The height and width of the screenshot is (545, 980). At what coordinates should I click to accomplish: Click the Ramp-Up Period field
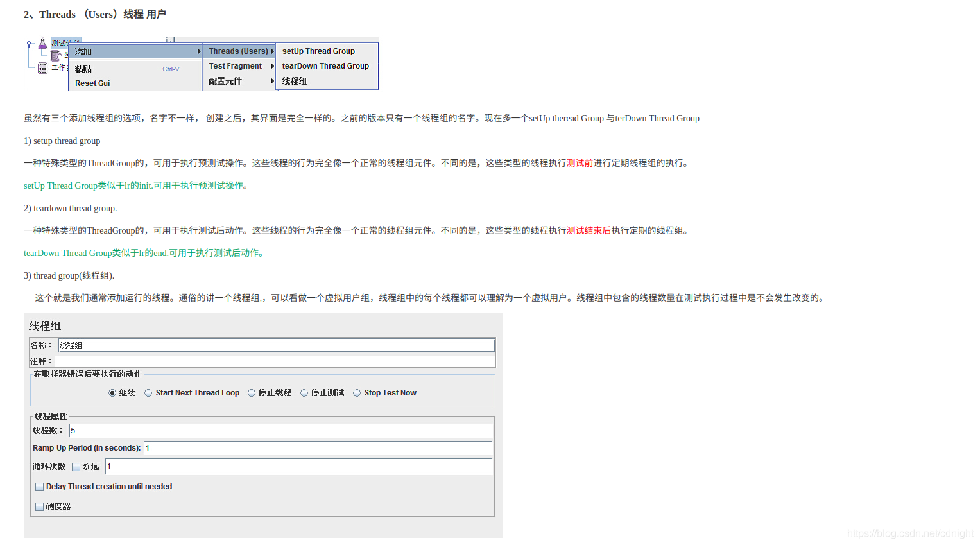(318, 448)
